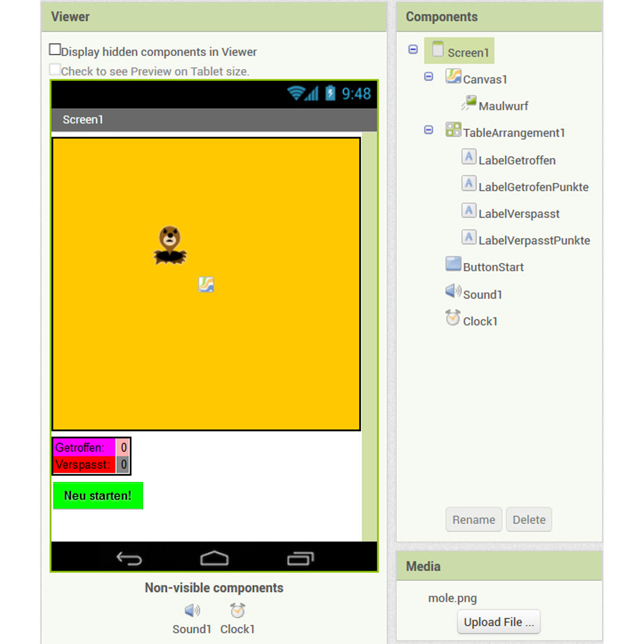
Task: Click the Sound1 speaker icon in Components tree
Action: coord(453,291)
